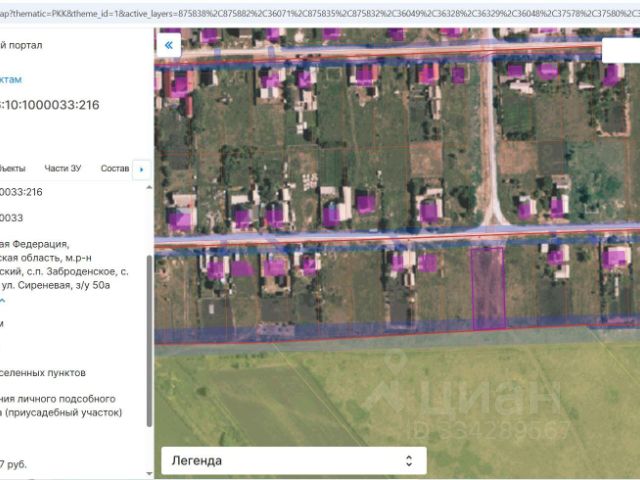Screen dimensions: 640x480
Task: Open the Легенда dropdown
Action: [x=294, y=461]
